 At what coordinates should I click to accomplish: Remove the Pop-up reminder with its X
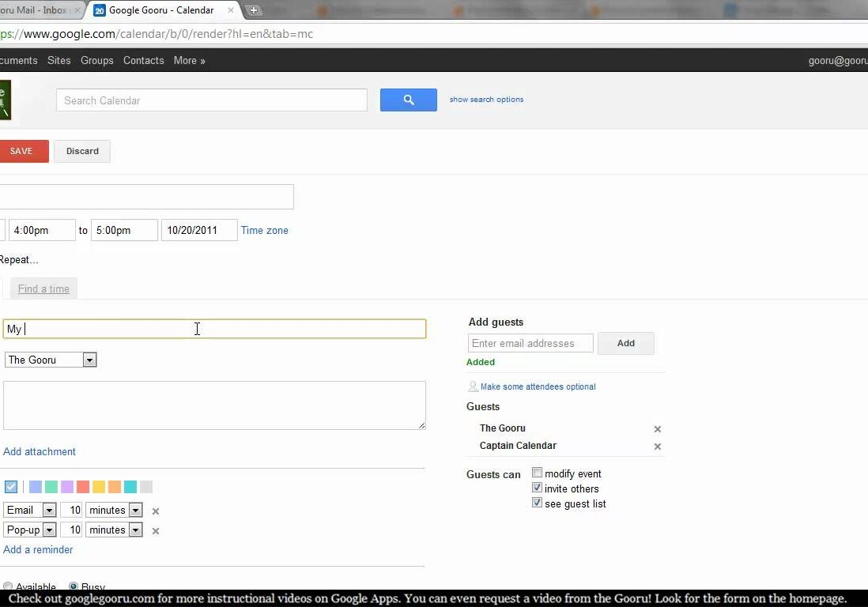[x=156, y=530]
